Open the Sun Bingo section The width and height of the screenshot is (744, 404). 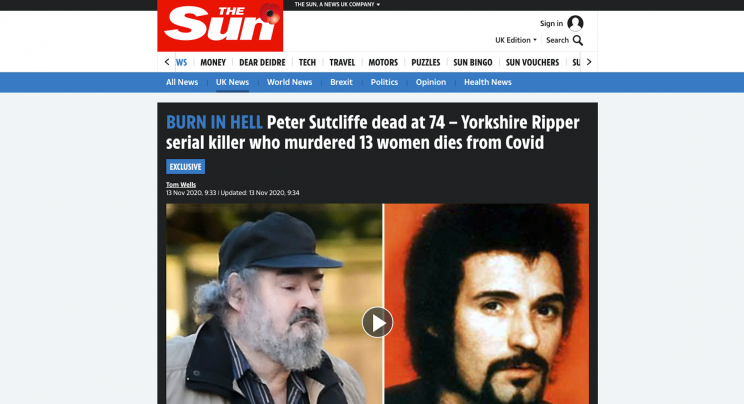(473, 62)
